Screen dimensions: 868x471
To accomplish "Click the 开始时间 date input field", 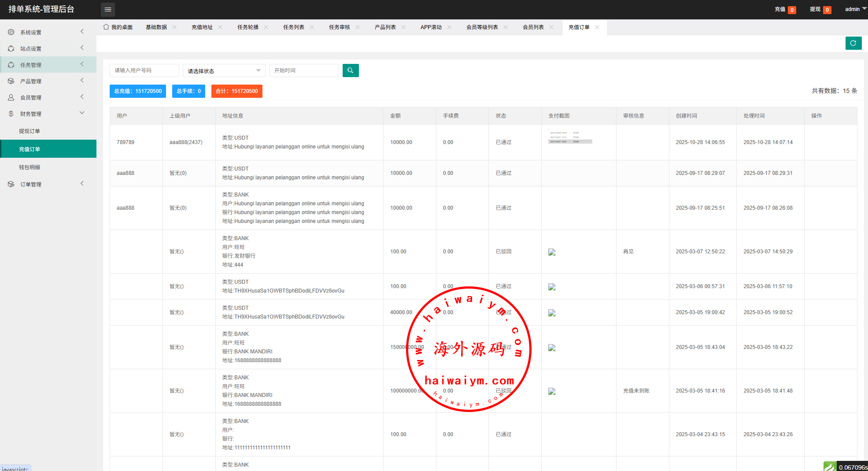I will (x=304, y=70).
